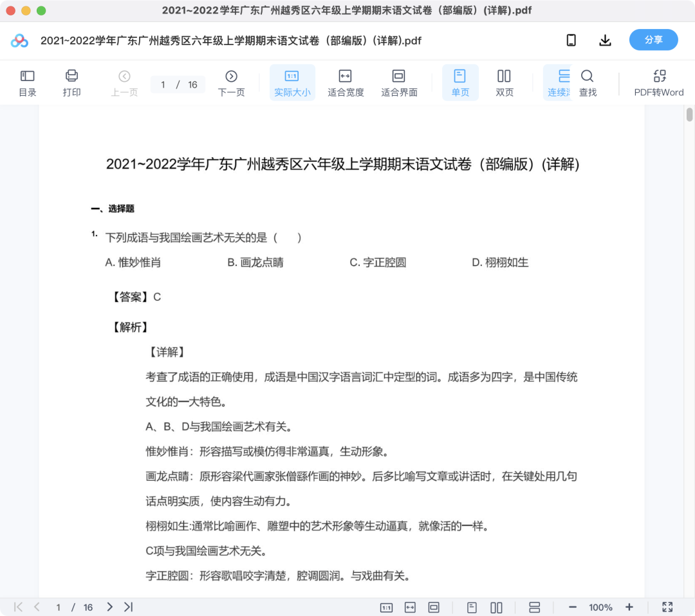Jump to first page in bottom bar

pos(18,607)
